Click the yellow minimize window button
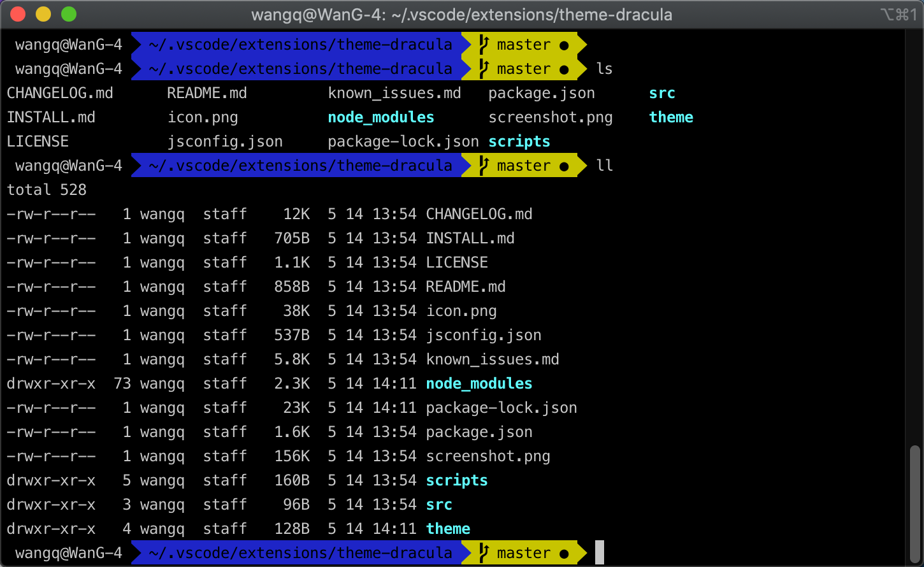Image resolution: width=924 pixels, height=567 pixels. point(43,14)
